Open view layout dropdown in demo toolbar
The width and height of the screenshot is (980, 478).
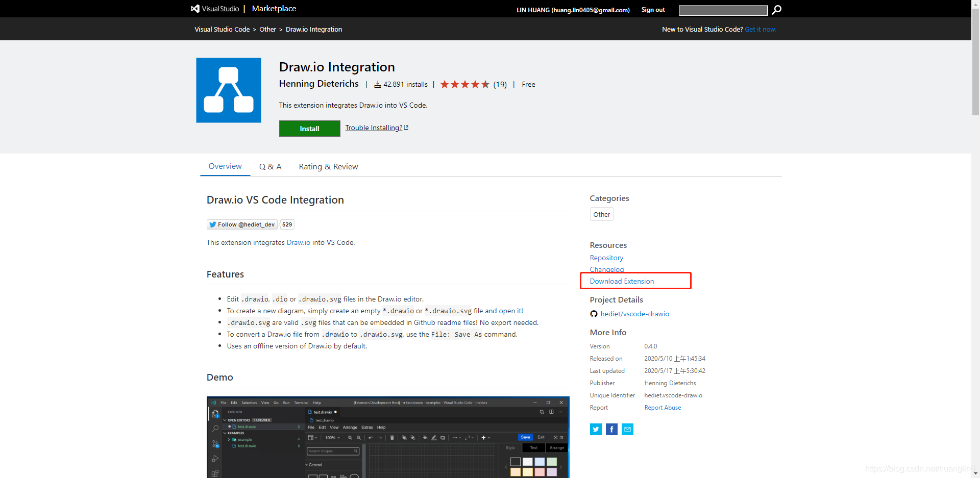coord(312,438)
